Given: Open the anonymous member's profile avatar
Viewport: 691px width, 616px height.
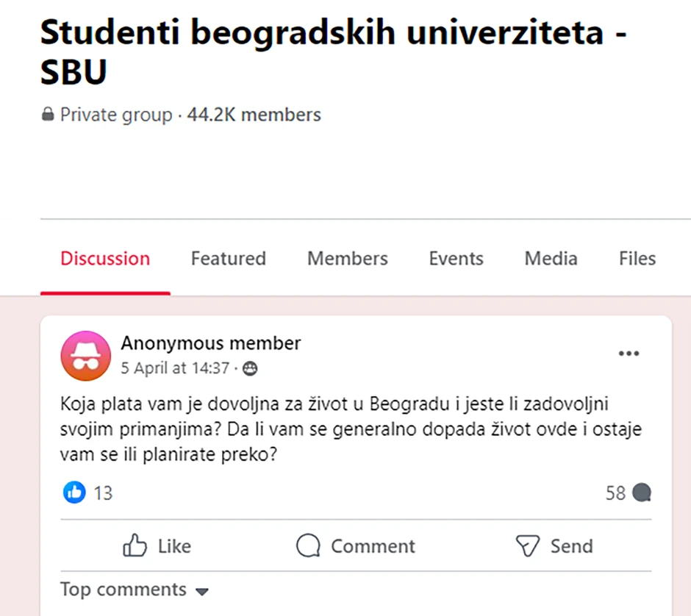Looking at the screenshot, I should pos(85,355).
